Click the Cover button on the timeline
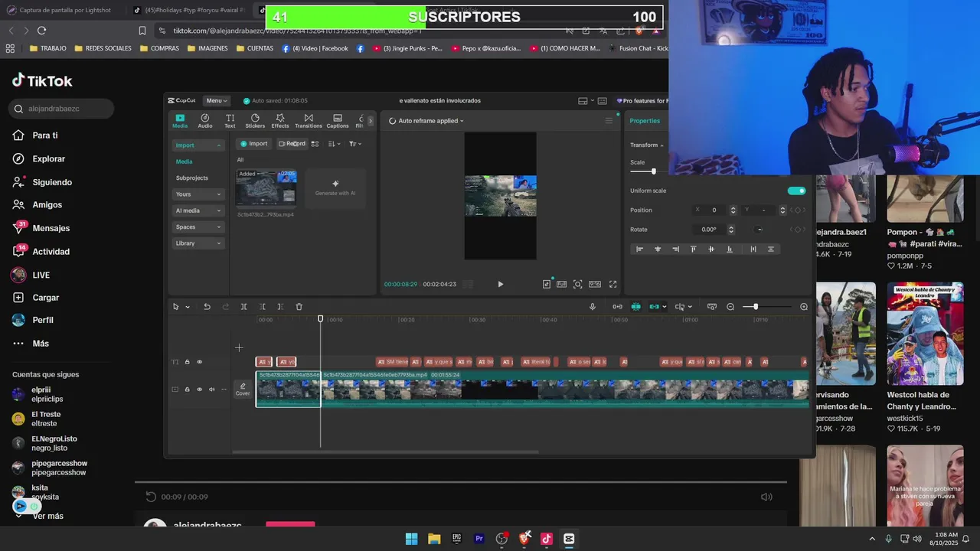 coord(243,390)
